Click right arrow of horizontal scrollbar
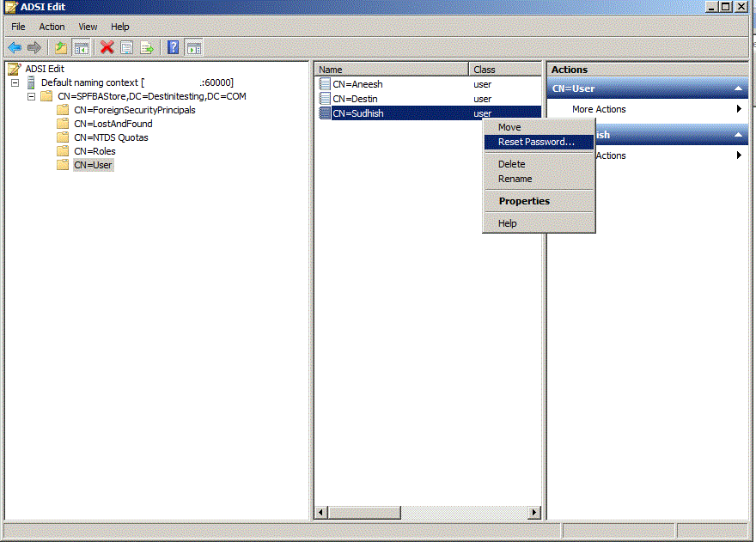The height and width of the screenshot is (548, 756). point(533,512)
